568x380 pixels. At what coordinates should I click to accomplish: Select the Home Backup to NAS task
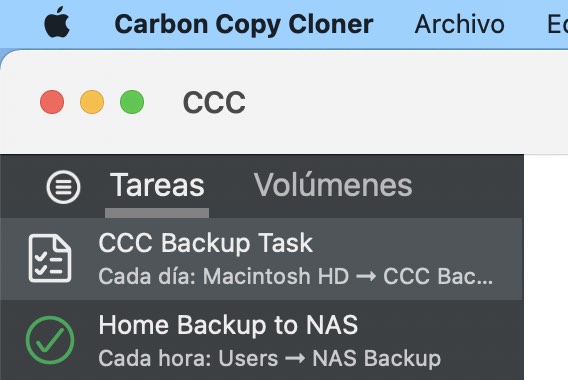pos(262,340)
